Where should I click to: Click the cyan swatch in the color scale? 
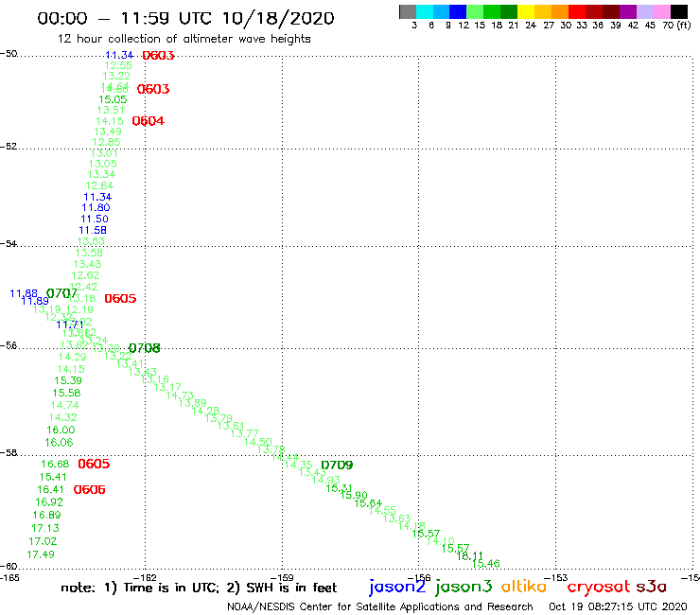[424, 11]
